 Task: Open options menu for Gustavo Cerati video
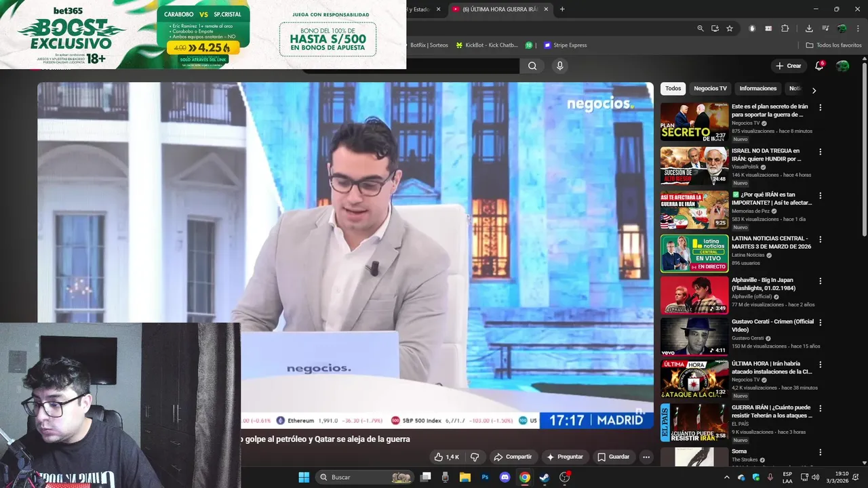coord(820,323)
